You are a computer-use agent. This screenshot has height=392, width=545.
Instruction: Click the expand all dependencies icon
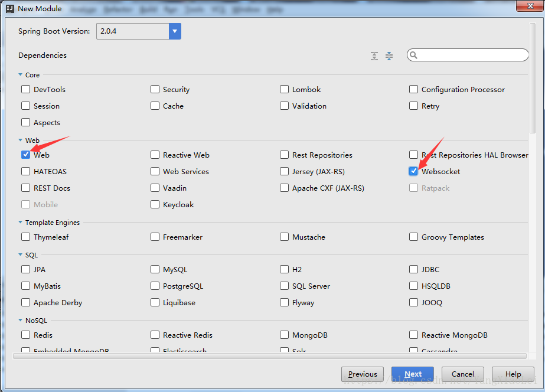coord(374,55)
